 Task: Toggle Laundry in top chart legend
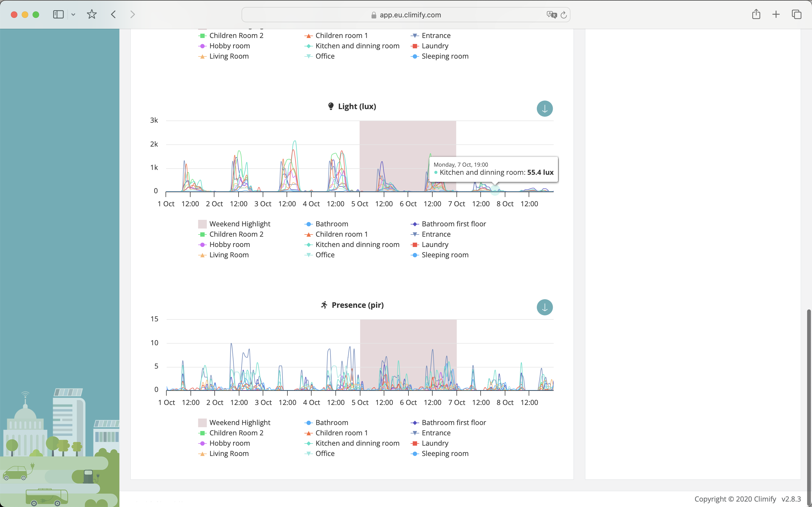(x=429, y=46)
